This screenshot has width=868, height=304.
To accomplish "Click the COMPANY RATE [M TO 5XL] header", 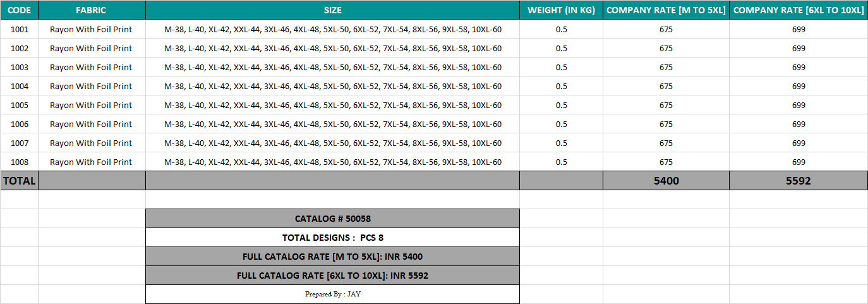I will [x=666, y=10].
